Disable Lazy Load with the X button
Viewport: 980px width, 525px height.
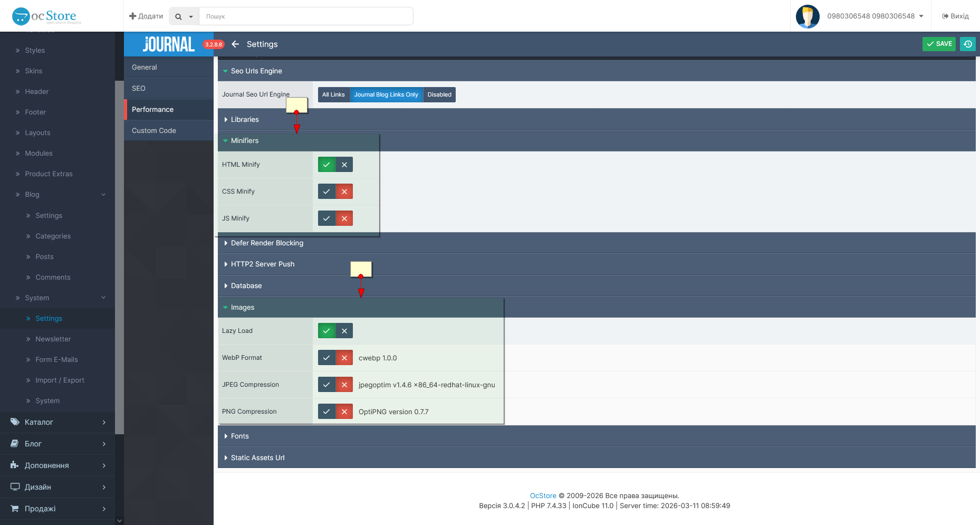click(344, 331)
